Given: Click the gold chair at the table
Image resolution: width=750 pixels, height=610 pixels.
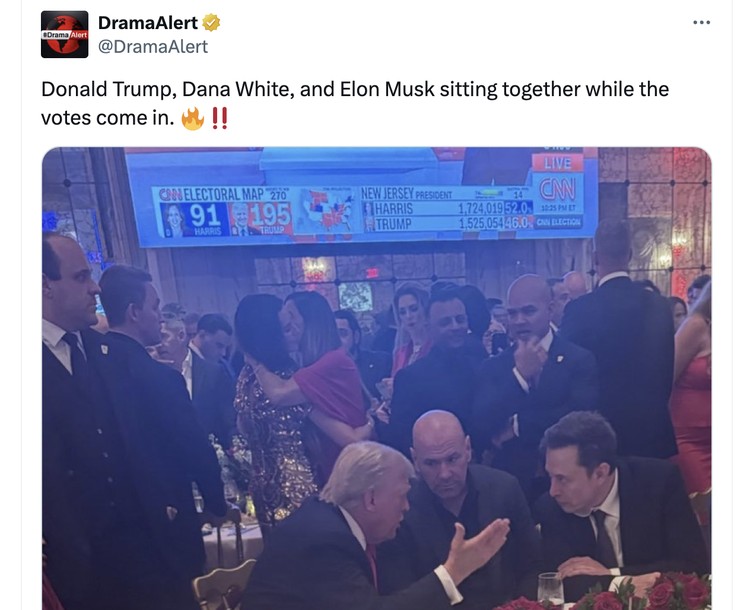Looking at the screenshot, I should 223,586.
